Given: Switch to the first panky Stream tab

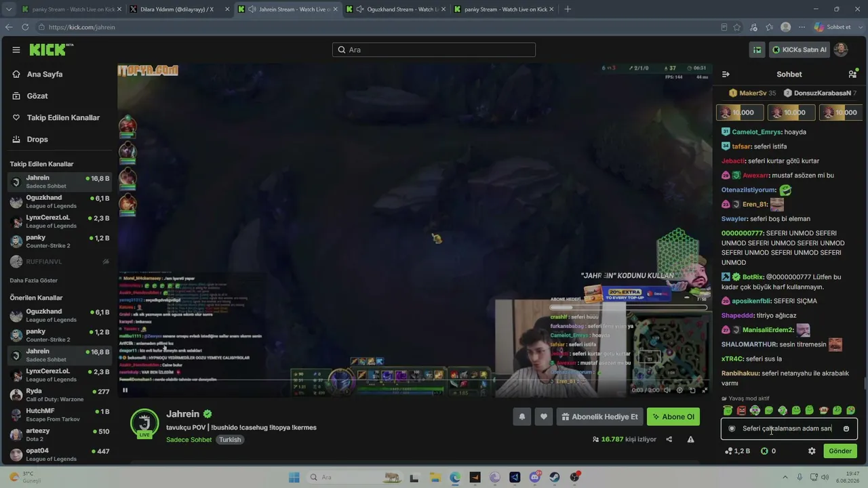Looking at the screenshot, I should pos(69,9).
